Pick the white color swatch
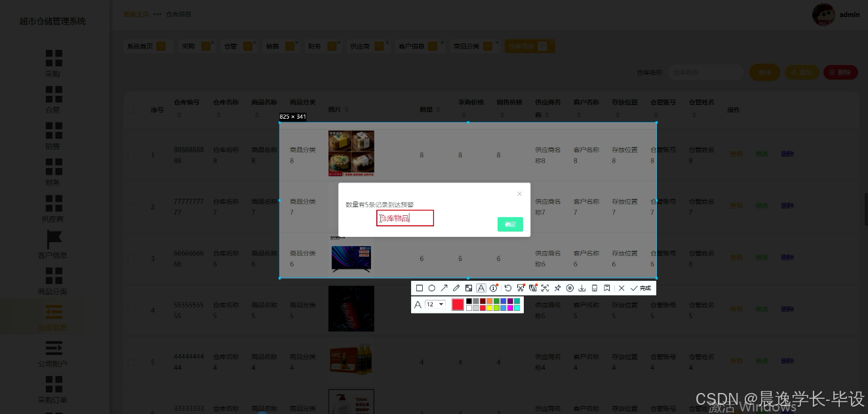 469,308
